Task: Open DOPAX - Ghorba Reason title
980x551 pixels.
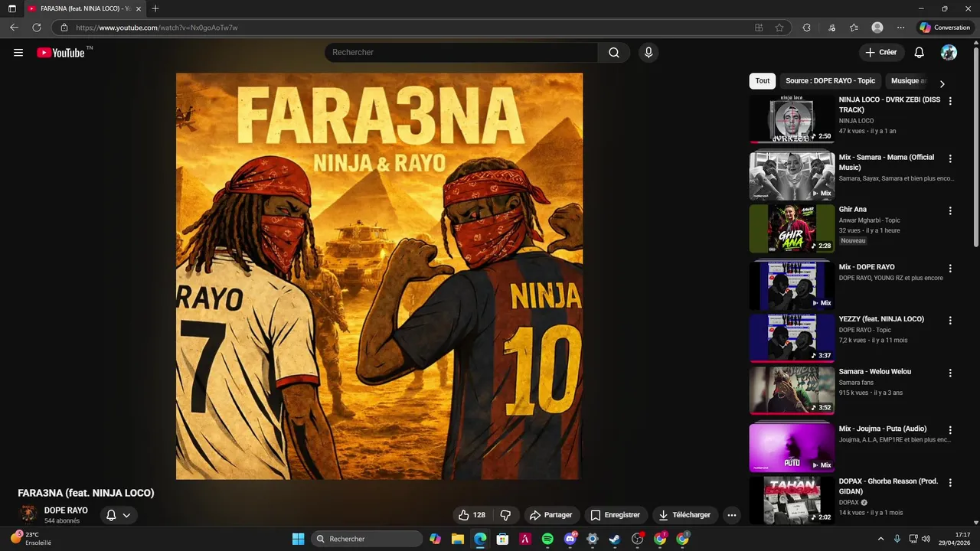Action: click(889, 486)
